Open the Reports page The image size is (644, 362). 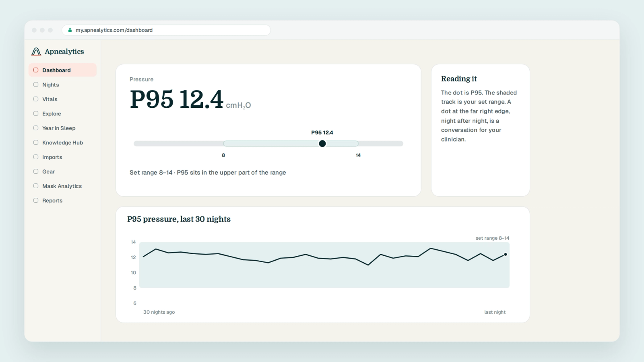point(62,200)
